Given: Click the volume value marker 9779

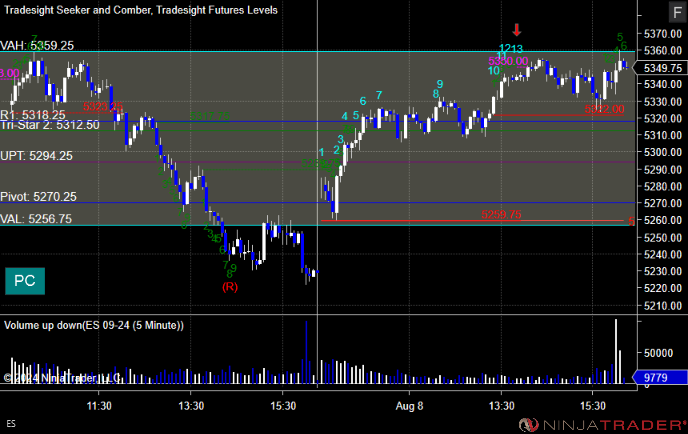Looking at the screenshot, I should click(x=660, y=377).
